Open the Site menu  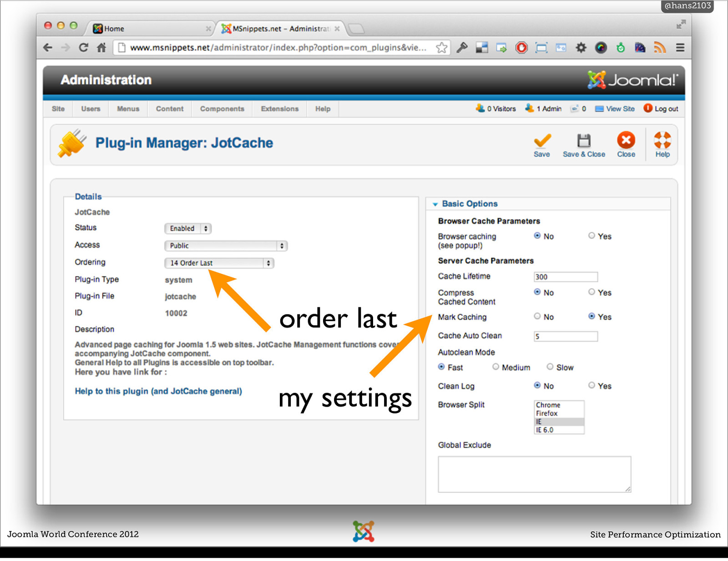coord(58,109)
